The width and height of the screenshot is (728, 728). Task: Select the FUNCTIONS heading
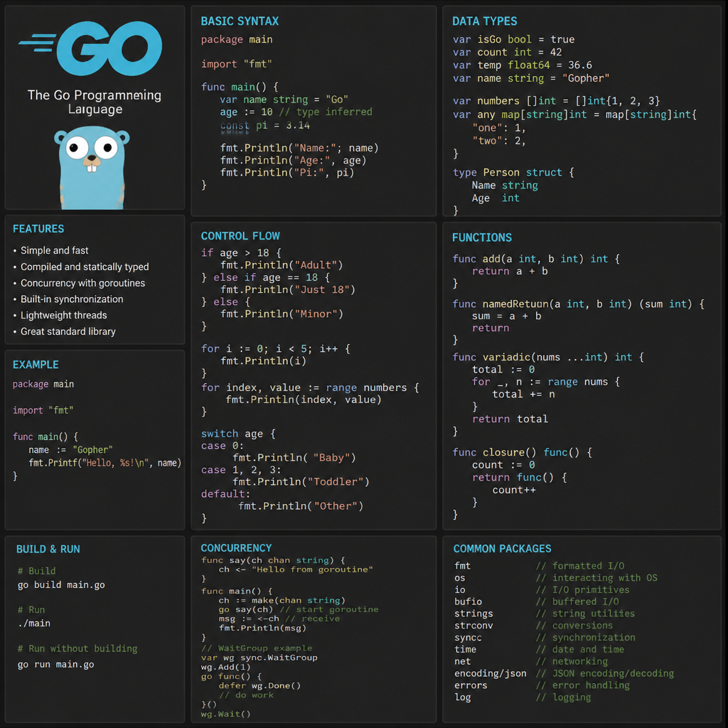(x=482, y=237)
